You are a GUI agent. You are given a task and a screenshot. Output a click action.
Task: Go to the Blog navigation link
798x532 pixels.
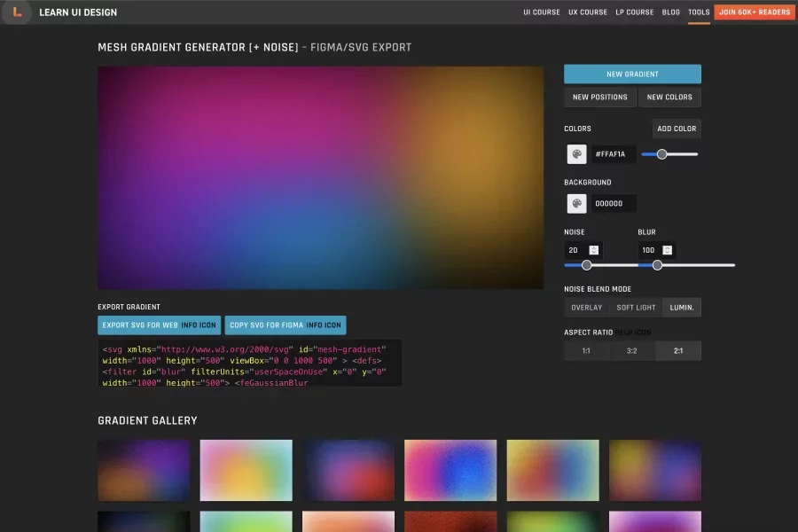point(670,12)
